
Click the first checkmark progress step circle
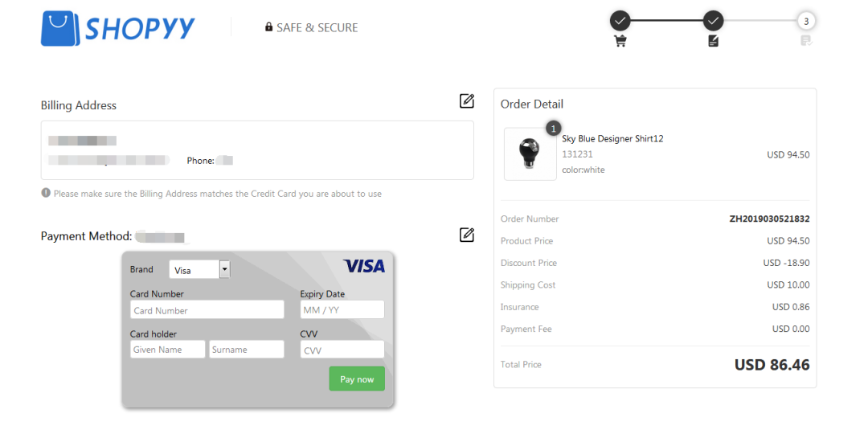coord(620,21)
